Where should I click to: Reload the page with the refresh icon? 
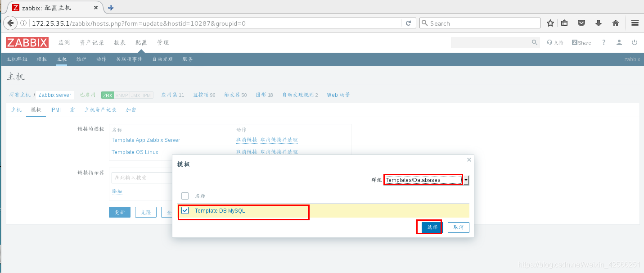[409, 23]
